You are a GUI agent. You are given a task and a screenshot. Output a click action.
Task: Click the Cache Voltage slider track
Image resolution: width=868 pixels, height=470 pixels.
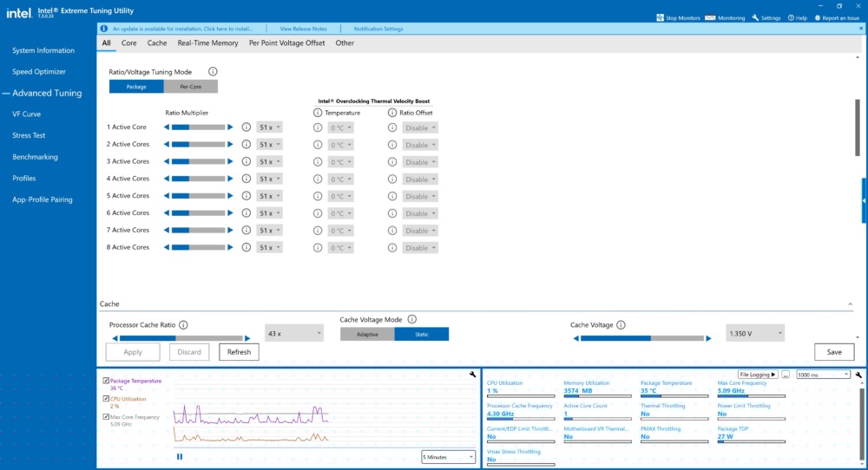click(642, 338)
